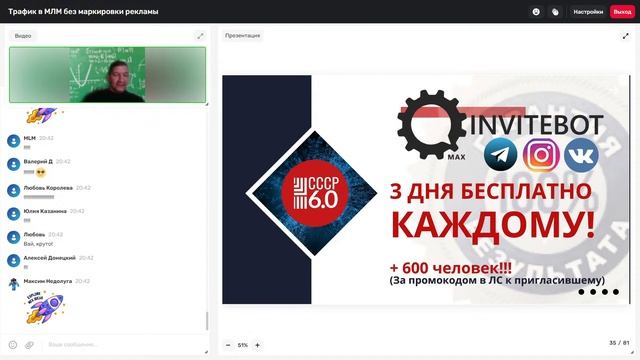
Task: Zoom in presentation with plus button
Action: click(x=258, y=345)
